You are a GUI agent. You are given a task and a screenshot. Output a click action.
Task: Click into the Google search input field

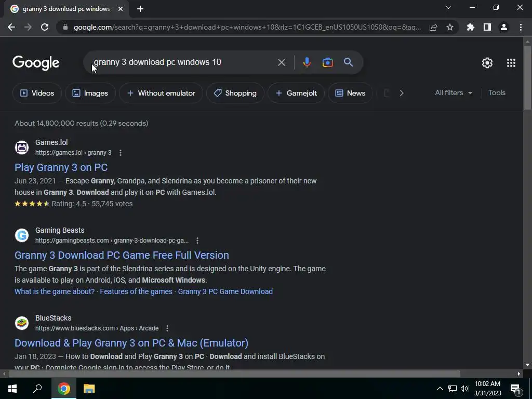[183, 62]
